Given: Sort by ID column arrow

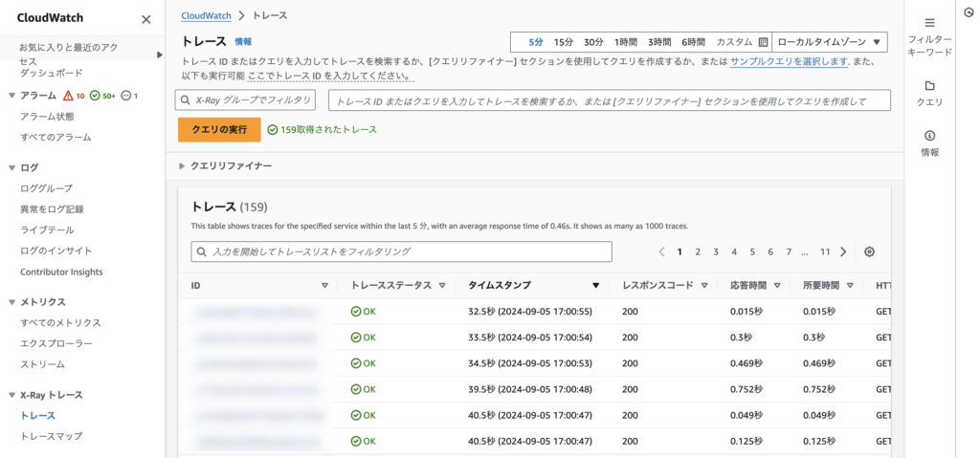Looking at the screenshot, I should [324, 286].
